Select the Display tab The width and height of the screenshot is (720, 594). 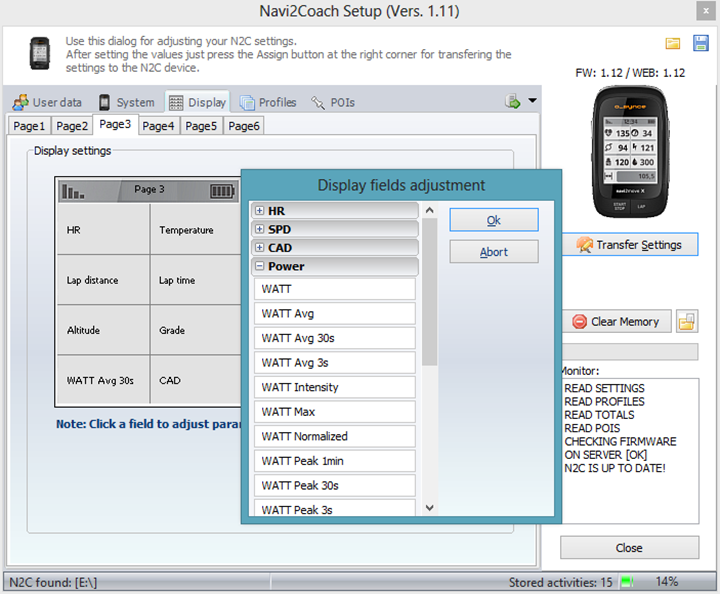coord(197,102)
